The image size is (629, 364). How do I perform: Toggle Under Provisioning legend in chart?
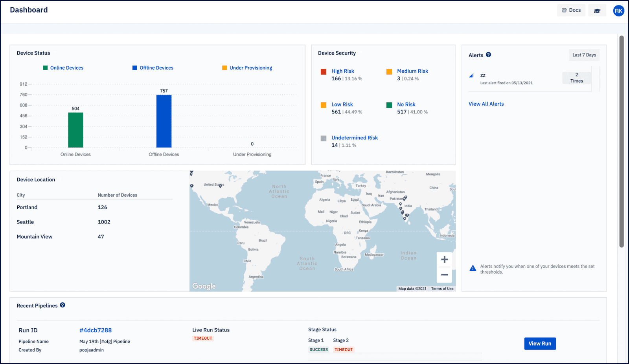pyautogui.click(x=247, y=68)
